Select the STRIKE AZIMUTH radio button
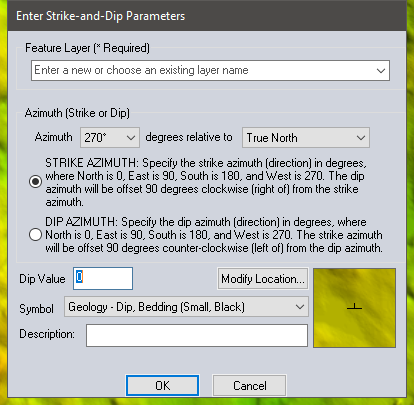414x405 pixels. tap(35, 182)
